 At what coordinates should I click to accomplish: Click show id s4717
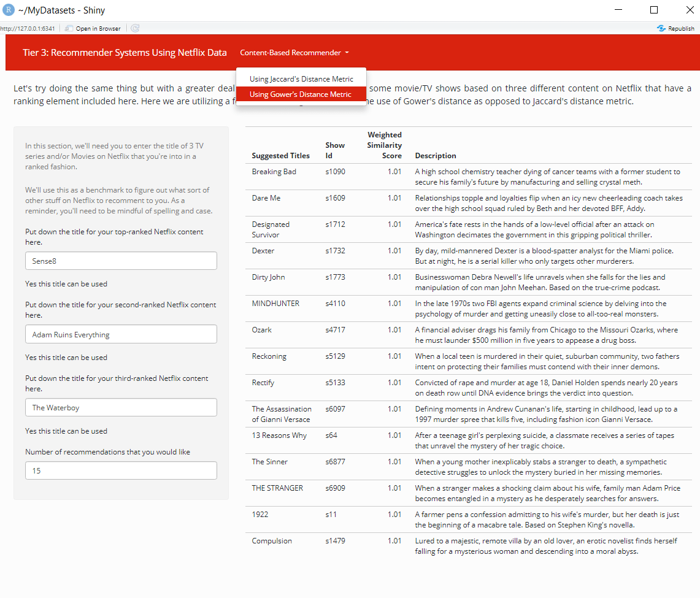click(335, 330)
